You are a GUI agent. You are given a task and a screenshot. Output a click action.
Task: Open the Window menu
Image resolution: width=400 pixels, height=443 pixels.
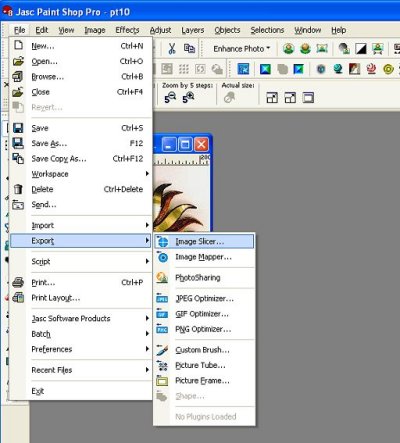tap(308, 30)
